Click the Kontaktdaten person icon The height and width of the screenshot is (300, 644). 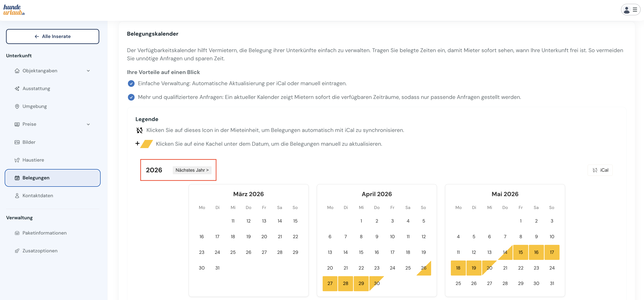click(x=17, y=195)
